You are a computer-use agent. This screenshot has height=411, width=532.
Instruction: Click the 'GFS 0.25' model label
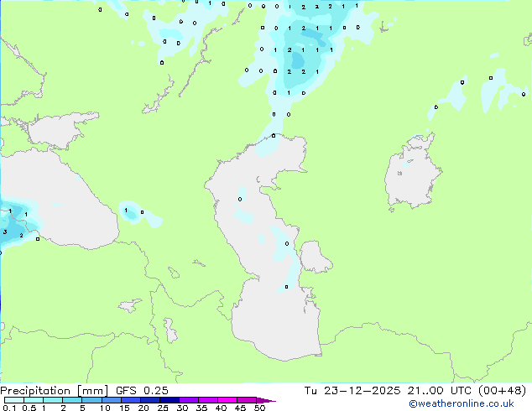coord(142,391)
